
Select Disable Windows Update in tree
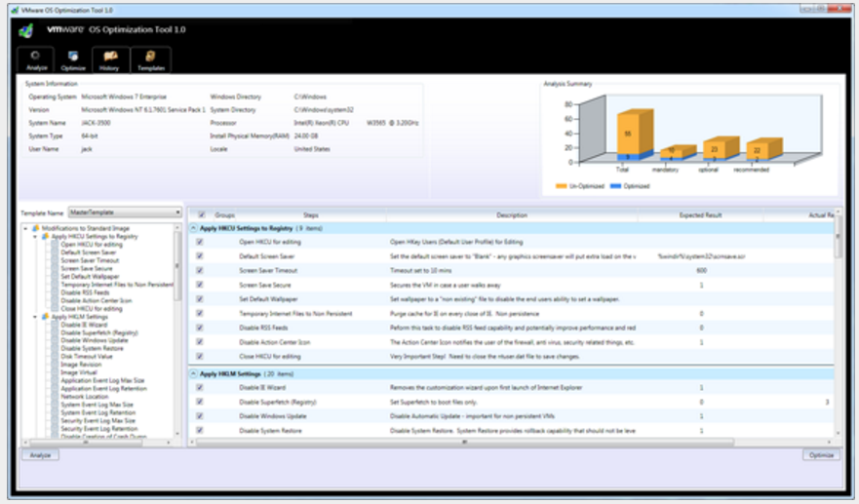[x=95, y=340]
